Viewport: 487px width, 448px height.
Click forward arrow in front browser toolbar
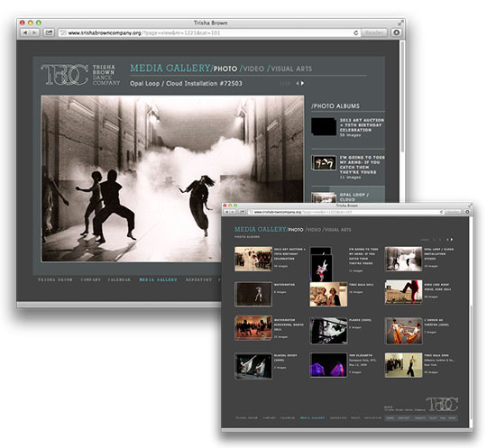tap(233, 212)
